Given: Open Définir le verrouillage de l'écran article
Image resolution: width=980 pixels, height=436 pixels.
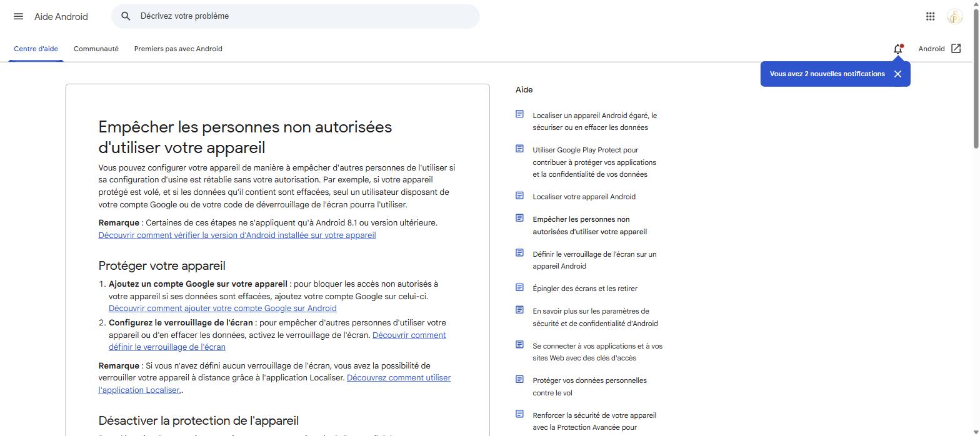Looking at the screenshot, I should (594, 260).
